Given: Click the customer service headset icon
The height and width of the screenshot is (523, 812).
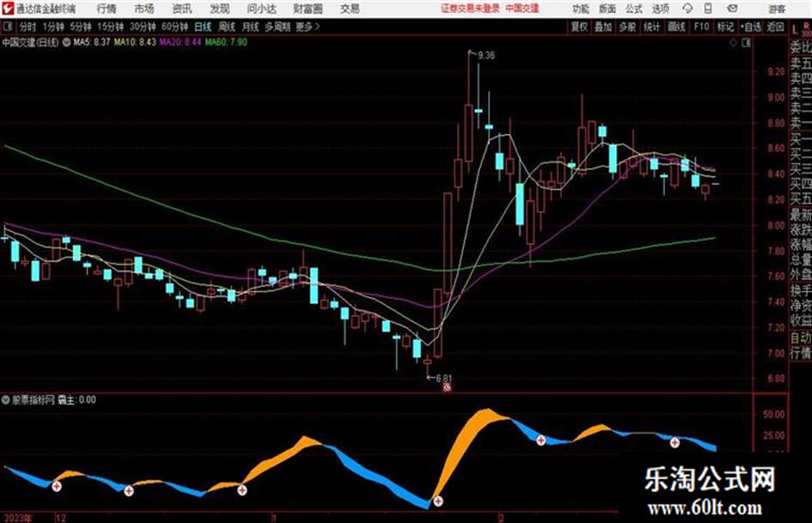Looking at the screenshot, I should point(687,9).
